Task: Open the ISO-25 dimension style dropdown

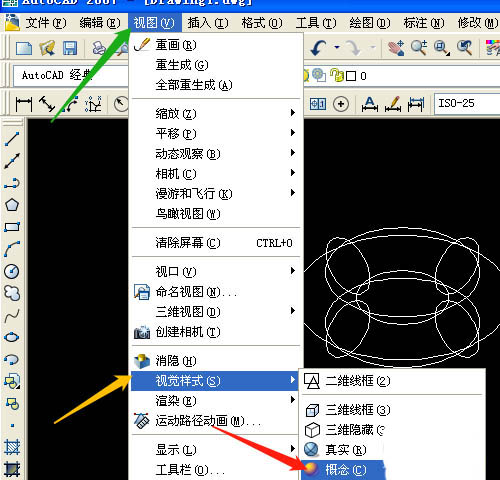Action: click(x=467, y=104)
